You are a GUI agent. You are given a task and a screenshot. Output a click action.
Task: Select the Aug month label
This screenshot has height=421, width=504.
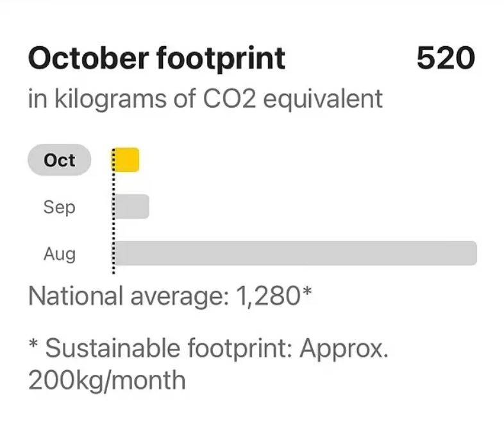[x=59, y=254]
